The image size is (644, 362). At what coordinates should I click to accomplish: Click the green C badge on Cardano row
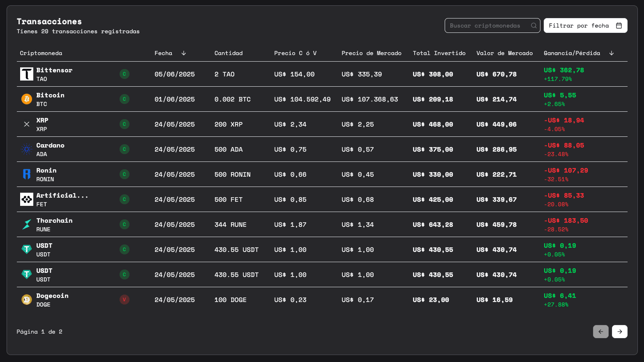pos(125,149)
